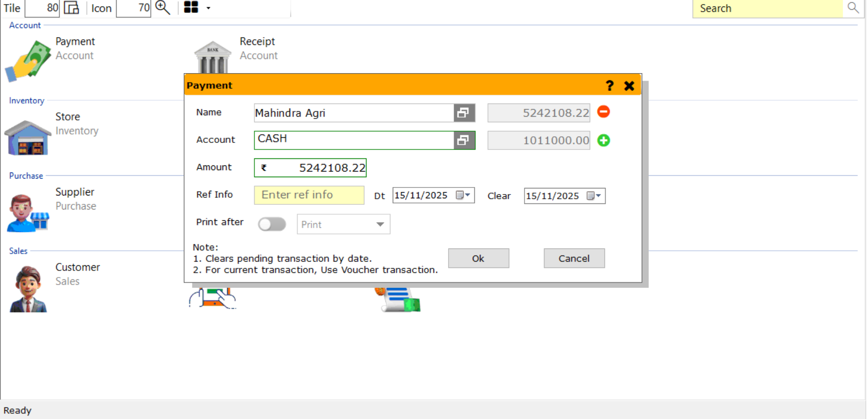The width and height of the screenshot is (868, 419).
Task: Click the Account field showing CASH
Action: click(x=354, y=140)
